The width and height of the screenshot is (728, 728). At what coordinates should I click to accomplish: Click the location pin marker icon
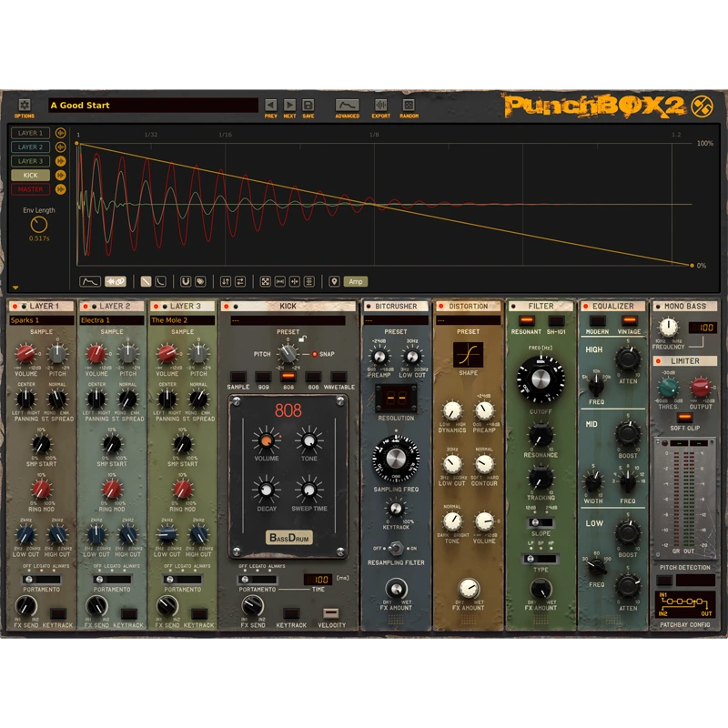tap(334, 281)
